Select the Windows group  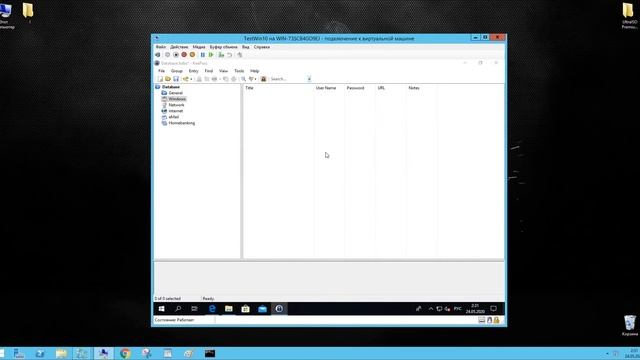(177, 99)
